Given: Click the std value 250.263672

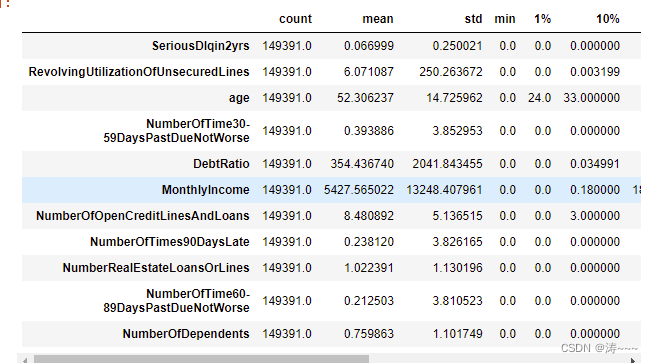Looking at the screenshot, I should point(451,72).
